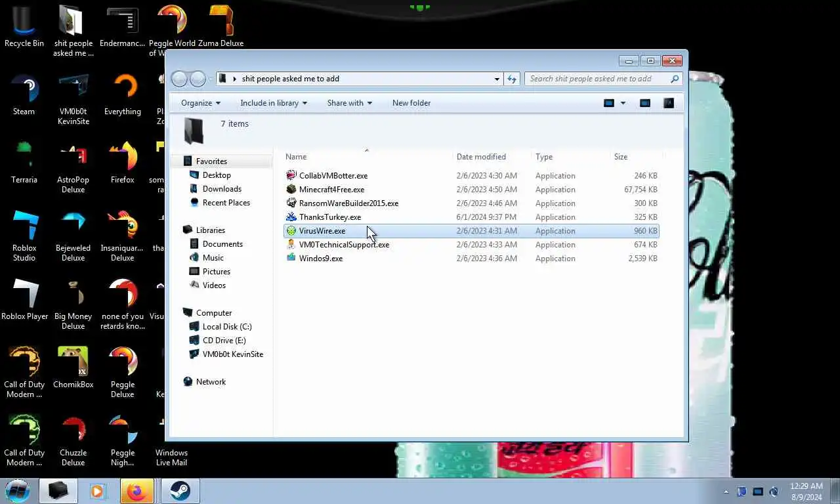The height and width of the screenshot is (504, 840).
Task: Select the VM0b0t KevinSite desktop icon
Action: click(x=73, y=100)
